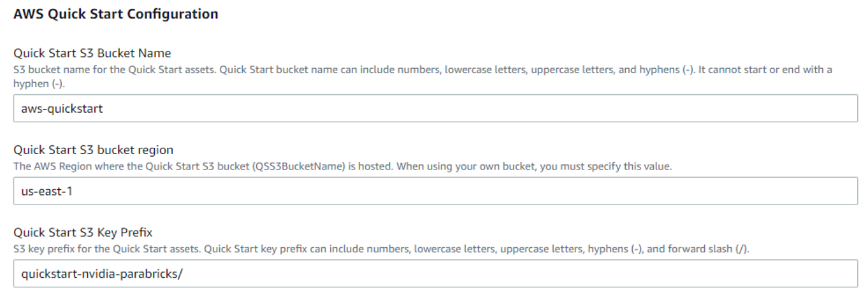Click the Quick Start S3 Key Prefix label
This screenshot has height=300, width=868.
click(83, 233)
